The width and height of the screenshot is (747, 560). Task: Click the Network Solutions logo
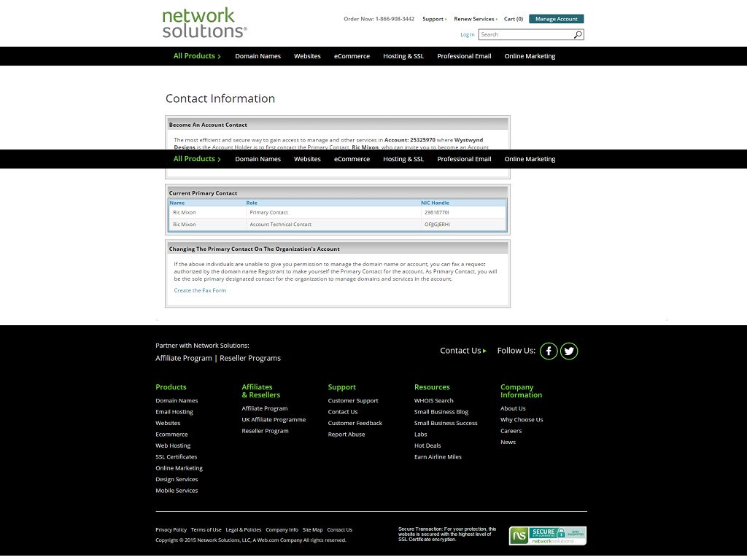[204, 23]
